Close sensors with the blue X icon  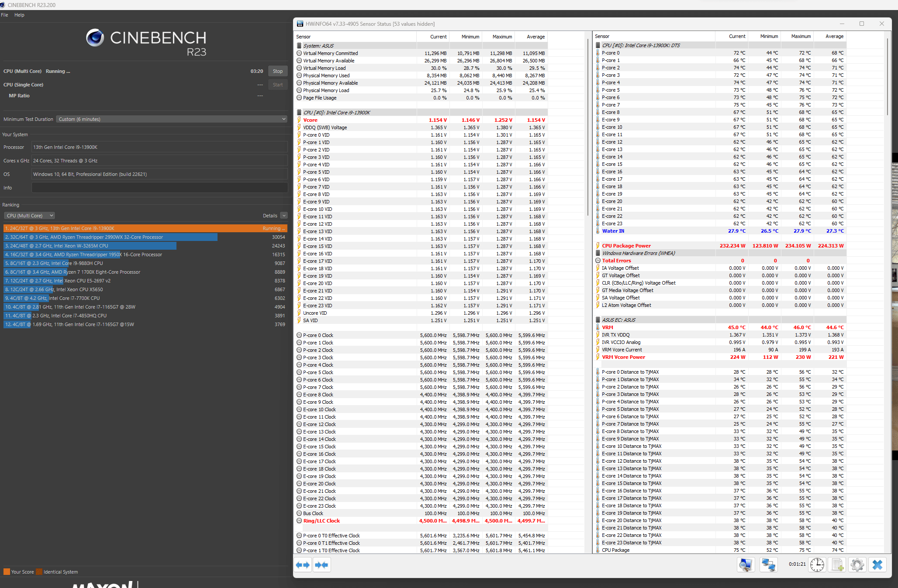[877, 565]
